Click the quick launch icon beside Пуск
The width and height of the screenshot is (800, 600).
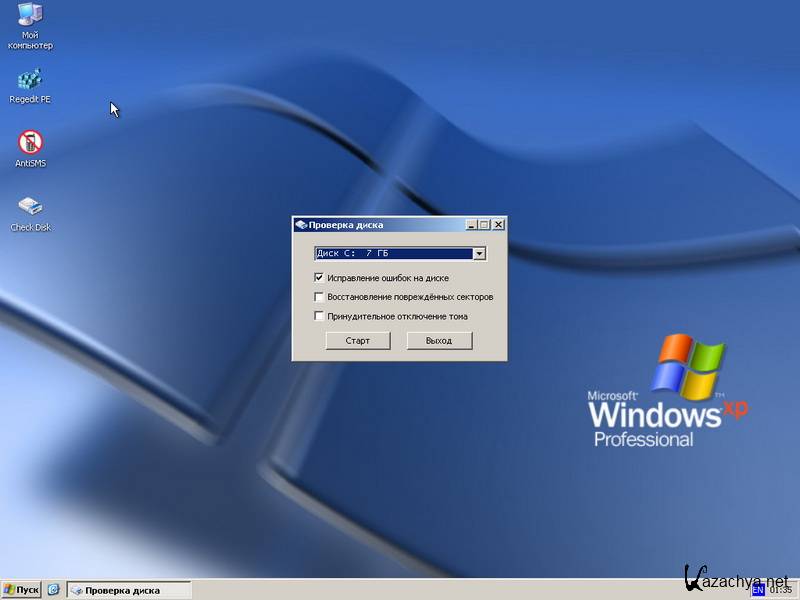[54, 590]
